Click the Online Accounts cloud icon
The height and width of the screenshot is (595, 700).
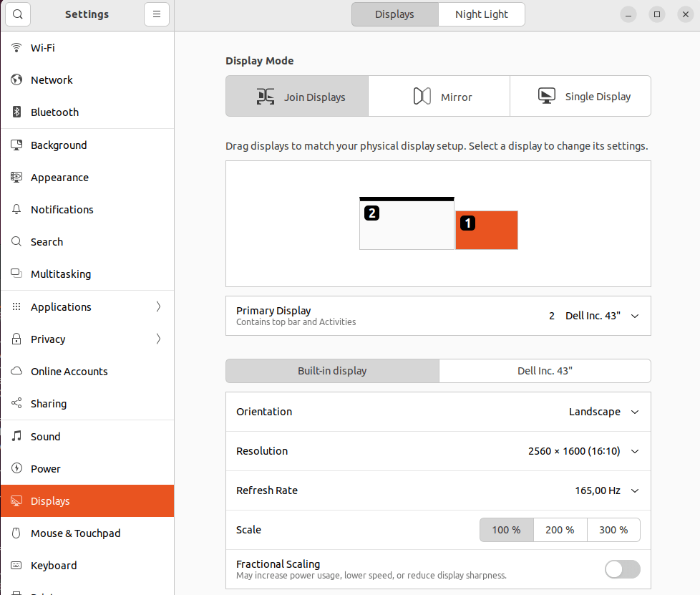(x=16, y=371)
